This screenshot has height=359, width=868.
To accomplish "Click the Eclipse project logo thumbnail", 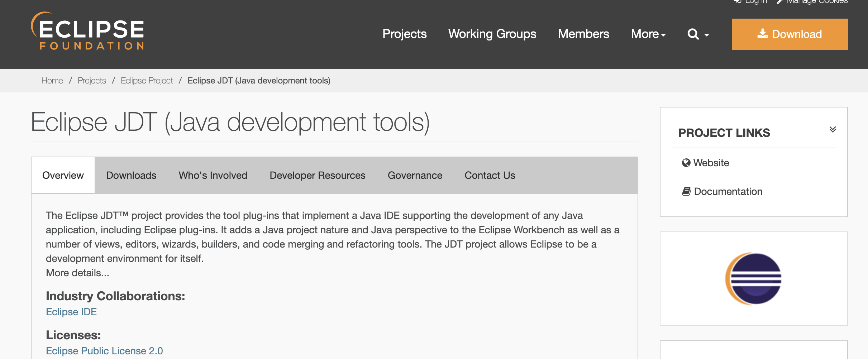I will (753, 279).
